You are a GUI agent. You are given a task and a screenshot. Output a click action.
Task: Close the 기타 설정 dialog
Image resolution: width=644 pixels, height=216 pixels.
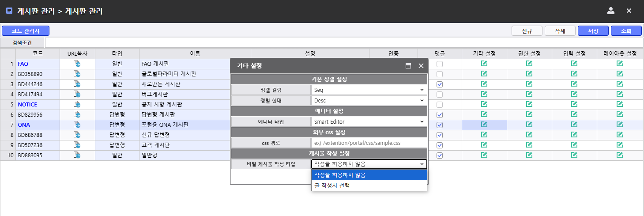tap(421, 66)
